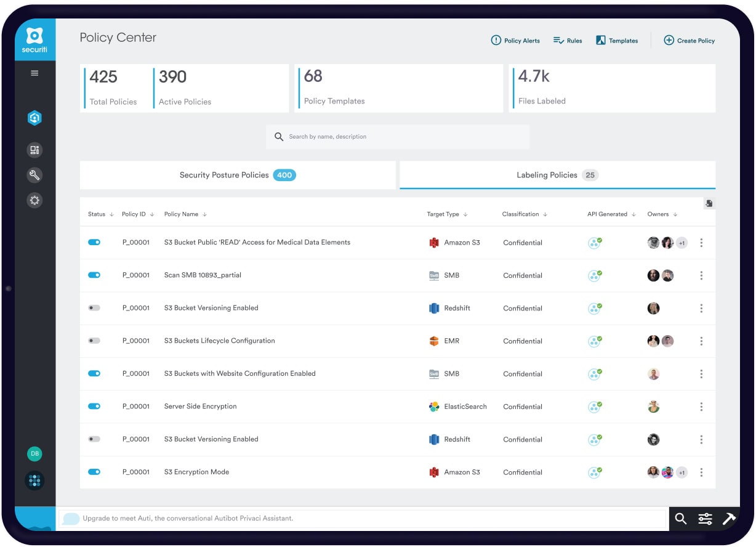Screen dimensions: 756x547
Task: Open the three-dot menu for Server Side Encryption
Action: (x=701, y=407)
